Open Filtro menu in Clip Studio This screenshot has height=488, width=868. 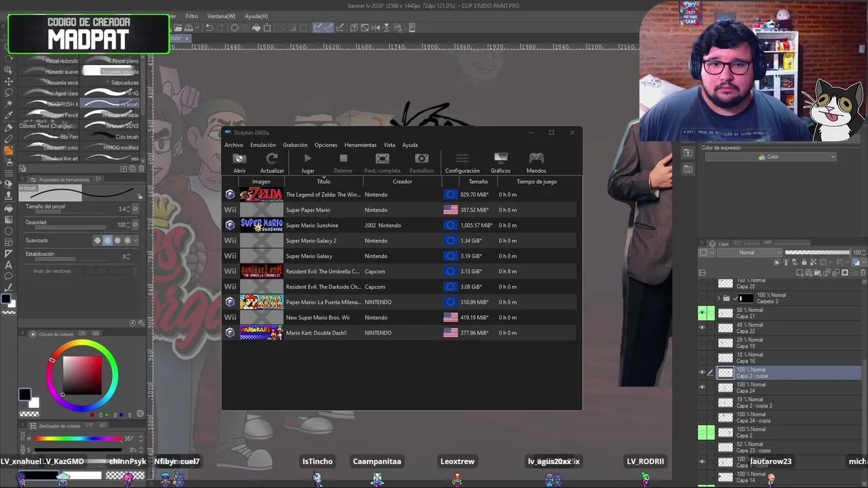pyautogui.click(x=192, y=16)
